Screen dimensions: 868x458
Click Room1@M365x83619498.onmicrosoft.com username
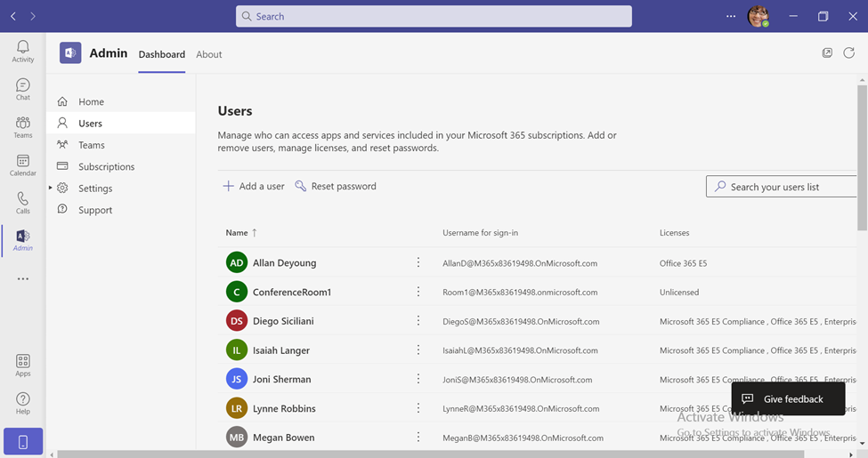coord(520,292)
